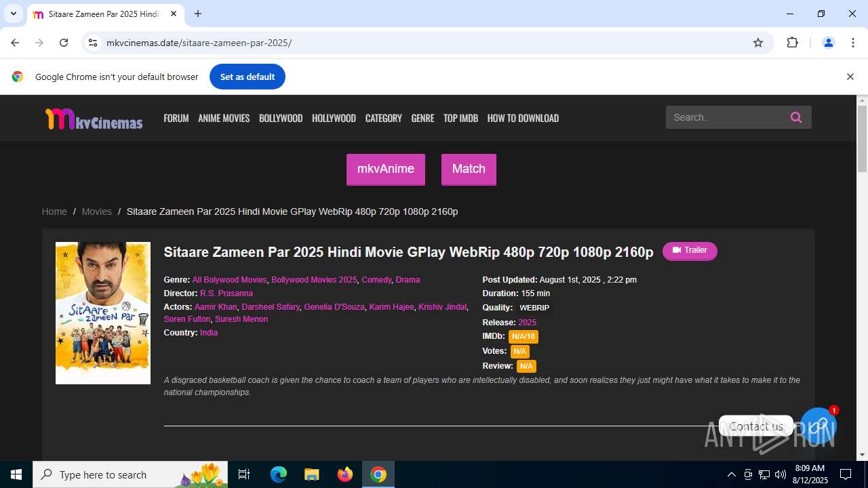This screenshot has width=868, height=488.
Task: Open the tab search dropdown arrow
Action: pyautogui.click(x=13, y=14)
